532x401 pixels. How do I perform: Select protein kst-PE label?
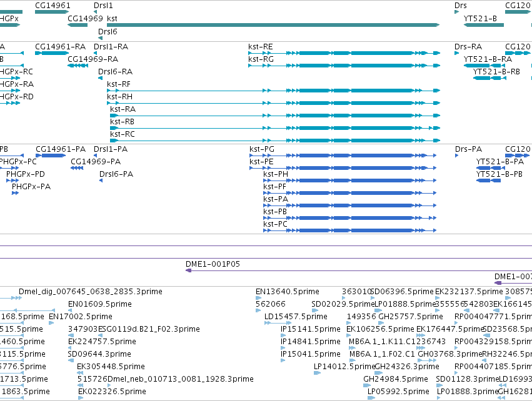coord(261,162)
